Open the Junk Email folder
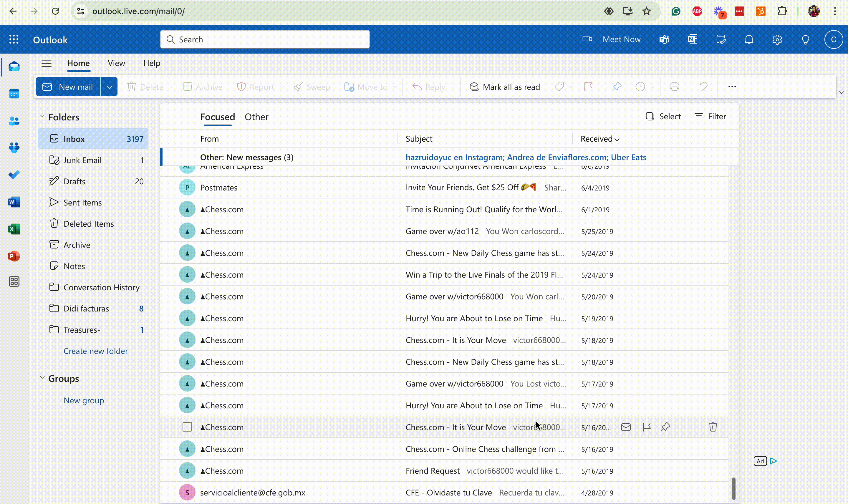 point(93,160)
